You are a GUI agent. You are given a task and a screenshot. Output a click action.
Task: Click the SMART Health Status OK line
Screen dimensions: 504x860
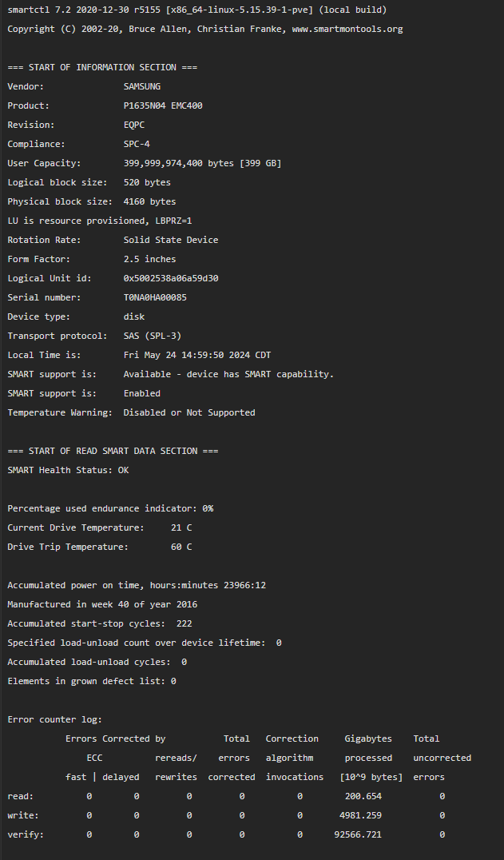click(68, 470)
